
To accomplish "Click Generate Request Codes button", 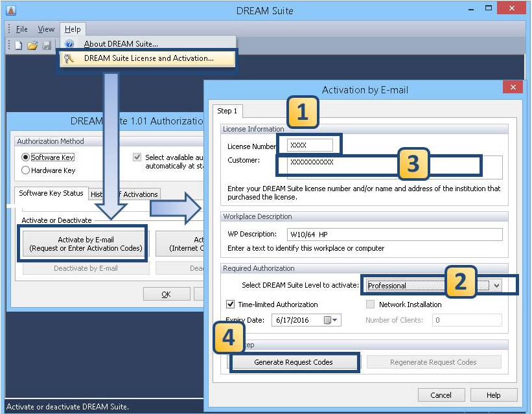I will pyautogui.click(x=294, y=362).
